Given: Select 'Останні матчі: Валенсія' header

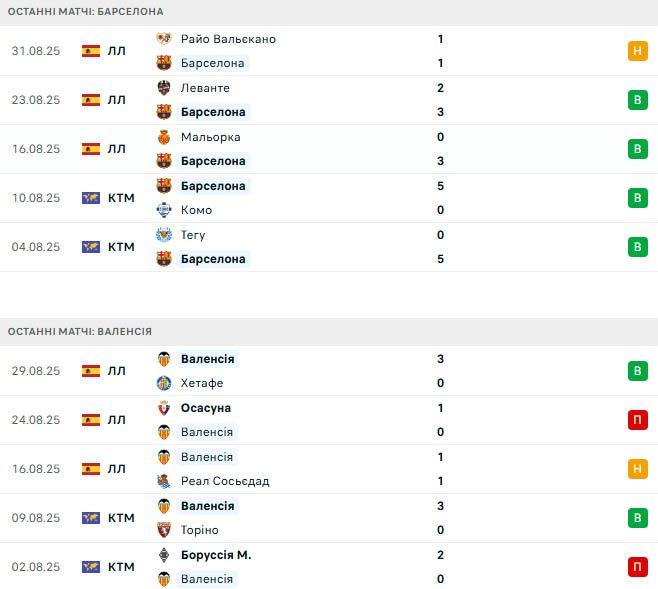Looking at the screenshot, I should pyautogui.click(x=80, y=331).
